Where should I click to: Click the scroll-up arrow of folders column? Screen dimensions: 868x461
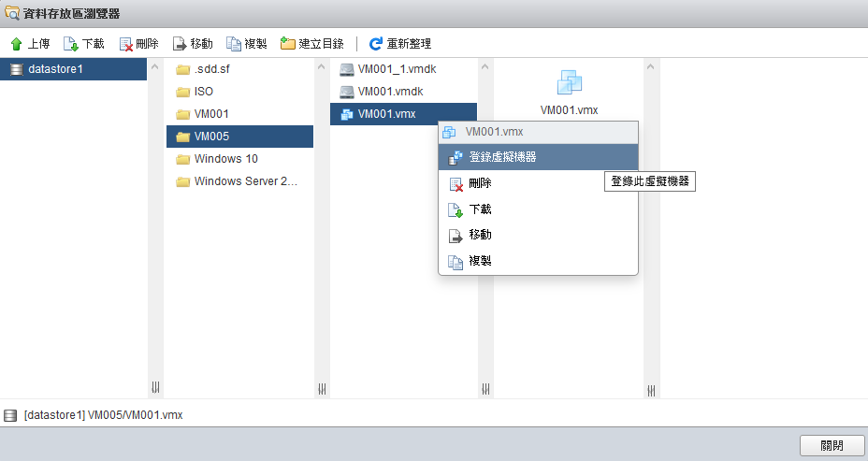coord(321,67)
